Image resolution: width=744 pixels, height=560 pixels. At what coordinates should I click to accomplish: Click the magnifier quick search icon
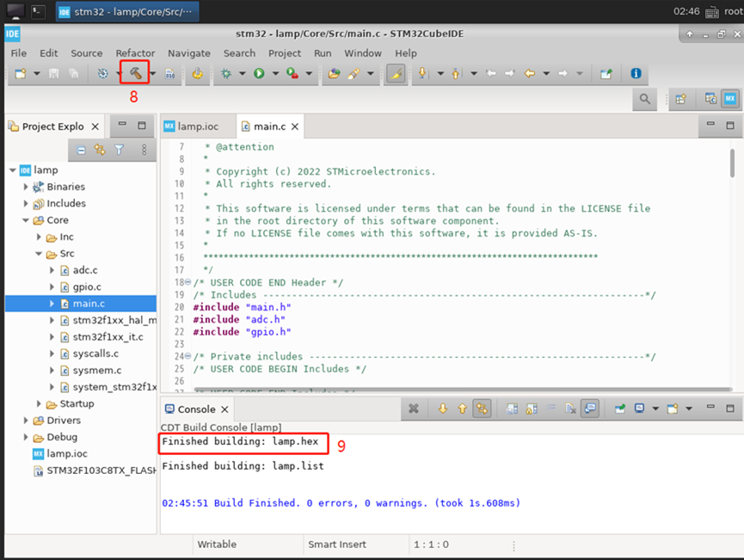pyautogui.click(x=644, y=99)
